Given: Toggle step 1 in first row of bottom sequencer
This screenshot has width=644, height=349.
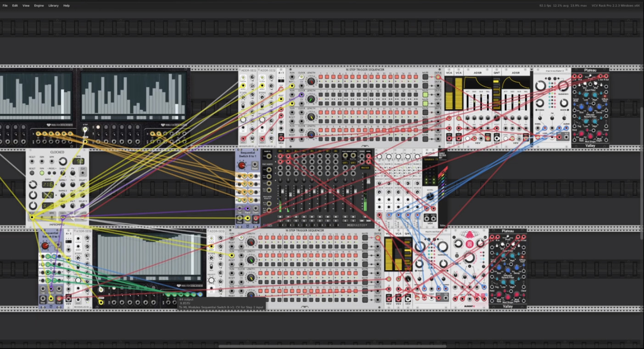Looking at the screenshot, I should point(260,237).
